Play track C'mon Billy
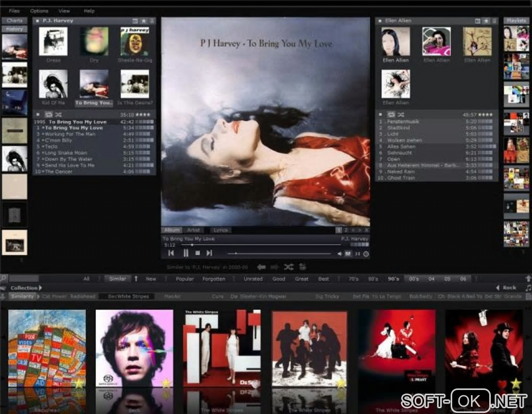 pyautogui.click(x=94, y=140)
